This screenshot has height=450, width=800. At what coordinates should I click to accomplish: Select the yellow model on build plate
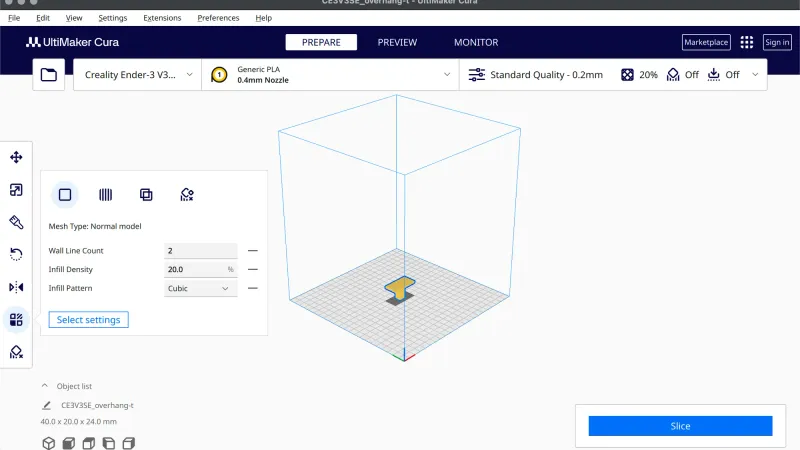pyautogui.click(x=400, y=287)
